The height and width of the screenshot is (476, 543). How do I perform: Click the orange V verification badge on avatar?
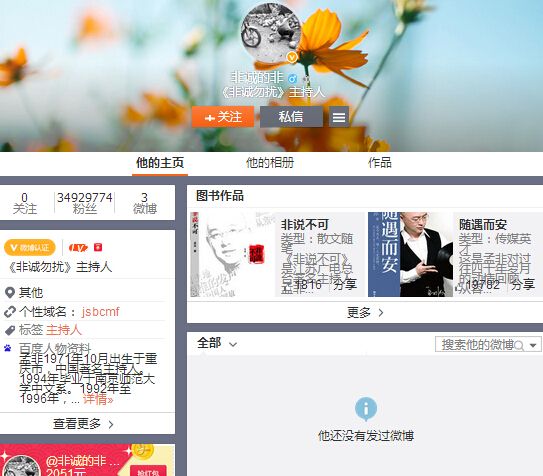(x=292, y=56)
